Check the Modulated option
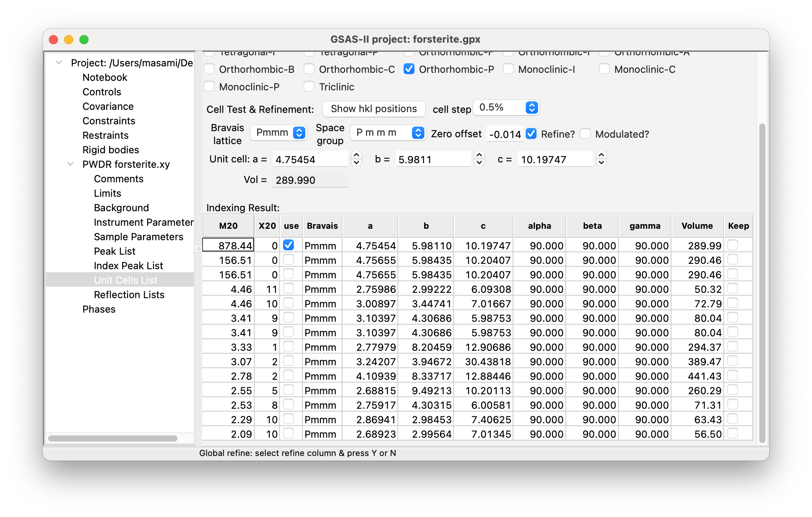 (585, 133)
